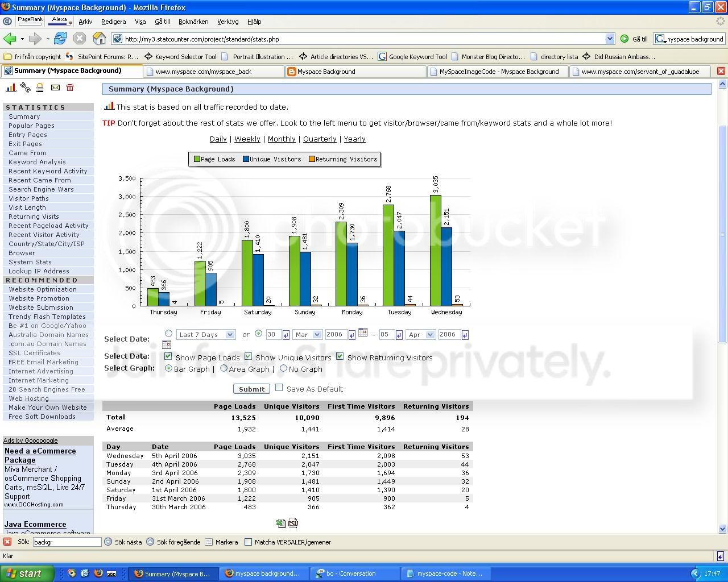
Task: Select the Bar Graph radio option
Action: [x=168, y=368]
